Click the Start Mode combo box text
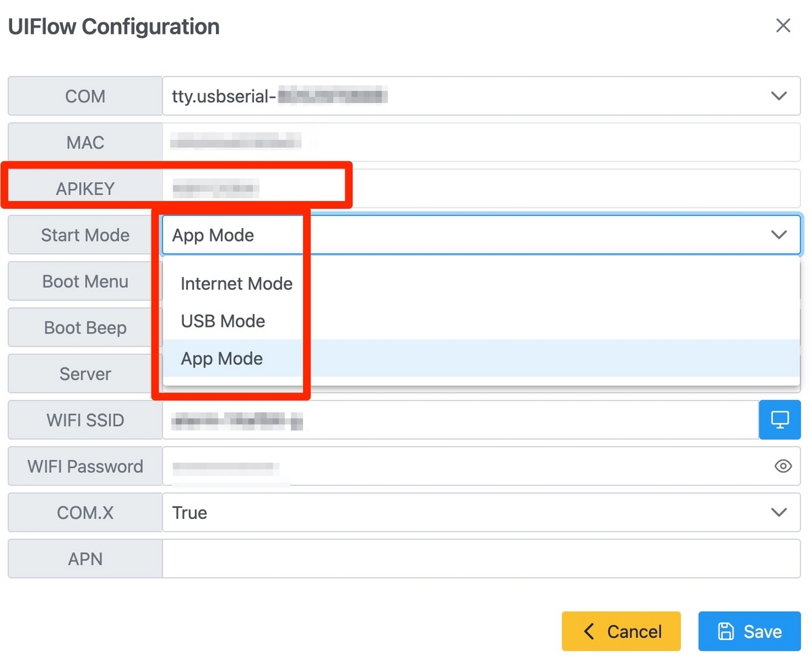The height and width of the screenshot is (661, 812). [213, 235]
